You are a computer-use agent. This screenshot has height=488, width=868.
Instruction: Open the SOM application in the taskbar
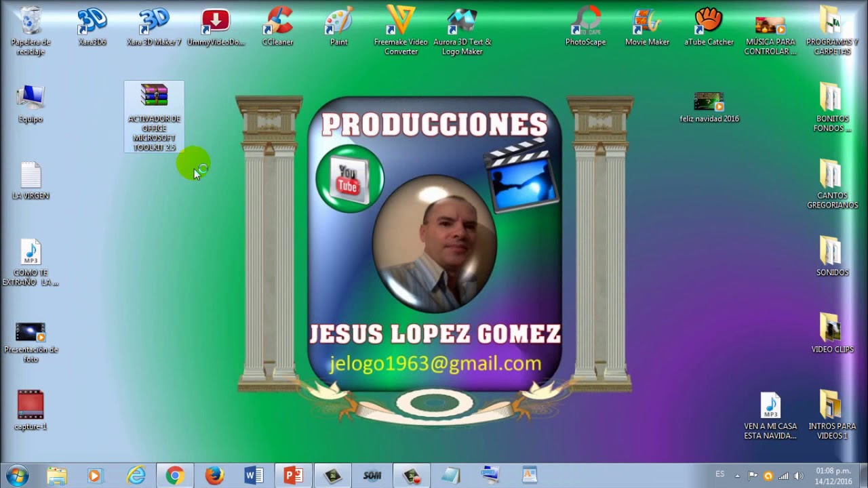(372, 476)
